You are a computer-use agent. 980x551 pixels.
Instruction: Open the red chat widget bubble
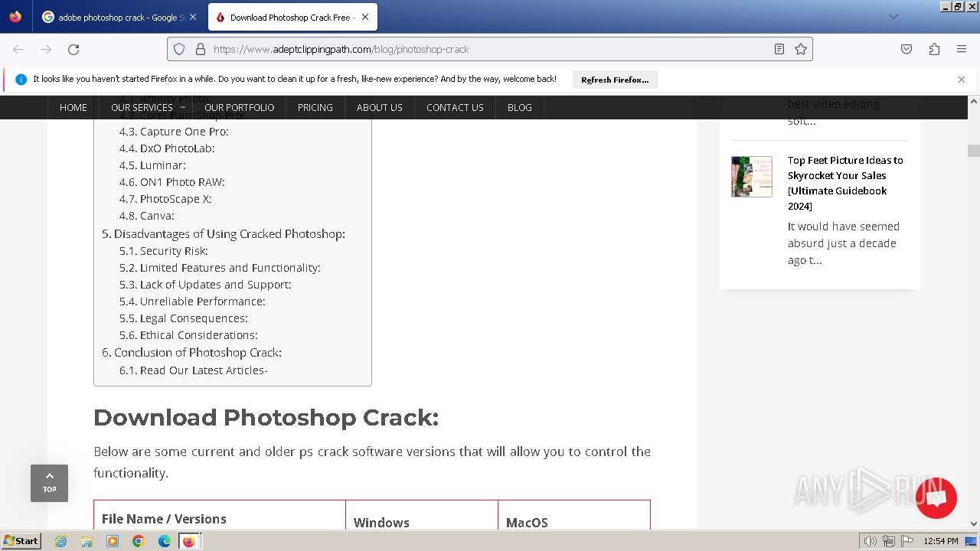click(936, 498)
